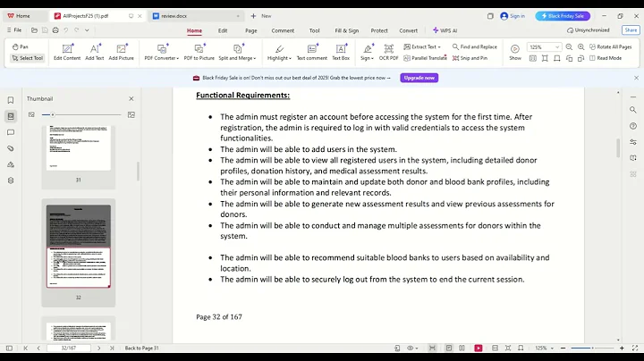Select page 31 thumbnail
Screen dimensions: 644x361
pos(79,148)
